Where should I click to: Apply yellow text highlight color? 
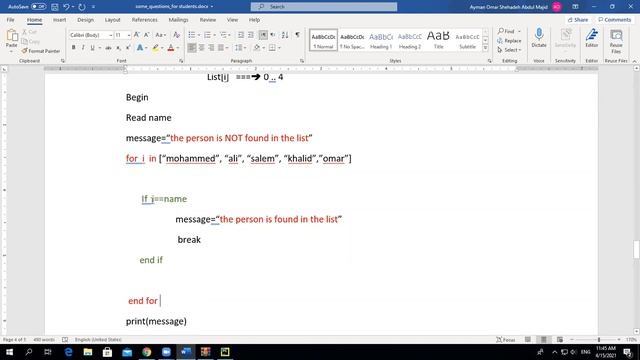coord(156,48)
